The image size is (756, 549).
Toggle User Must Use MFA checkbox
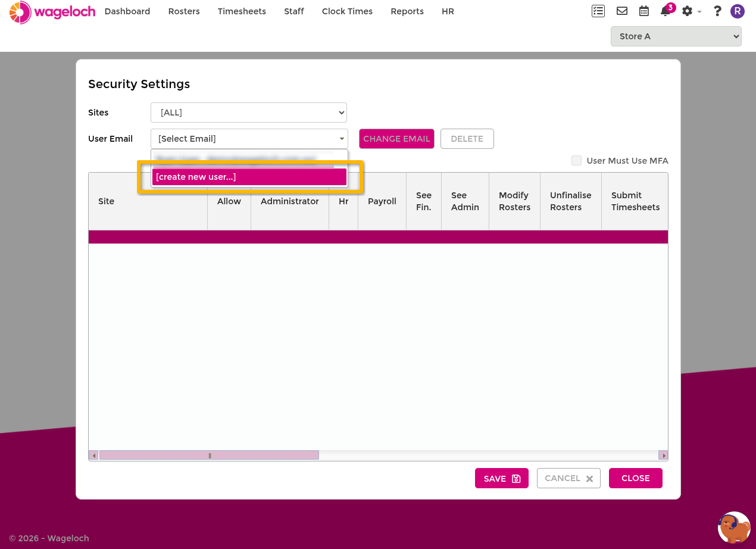576,161
